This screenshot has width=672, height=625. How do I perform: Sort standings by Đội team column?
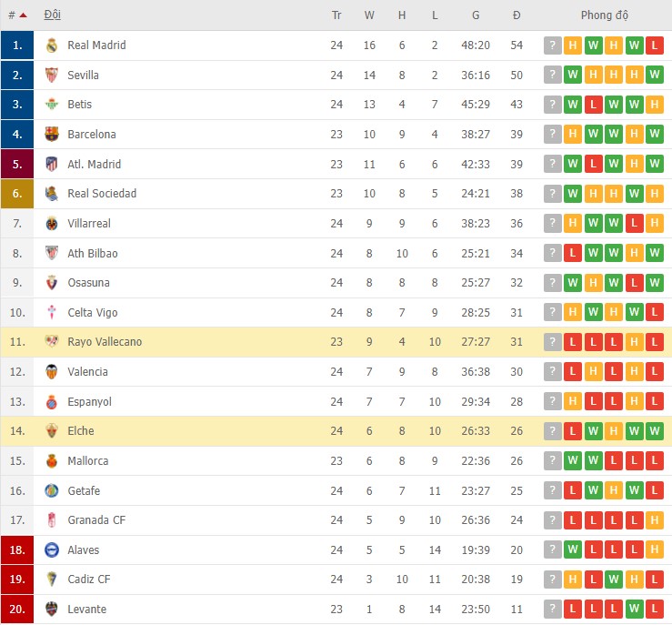(53, 15)
